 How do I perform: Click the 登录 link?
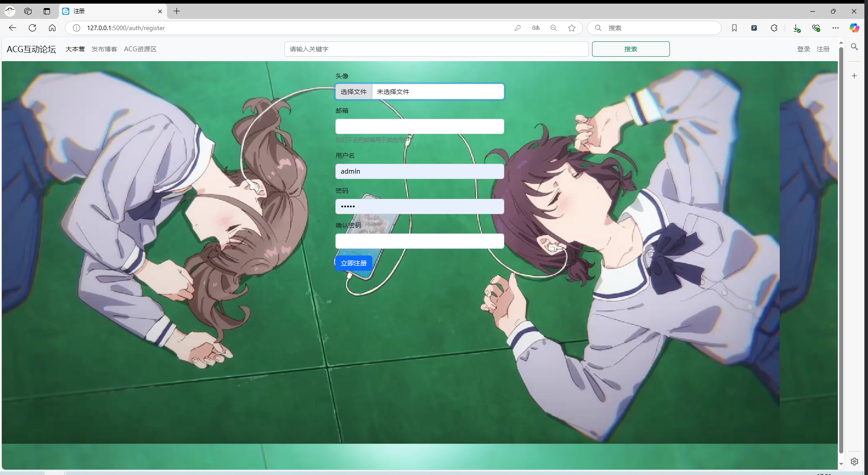(804, 49)
